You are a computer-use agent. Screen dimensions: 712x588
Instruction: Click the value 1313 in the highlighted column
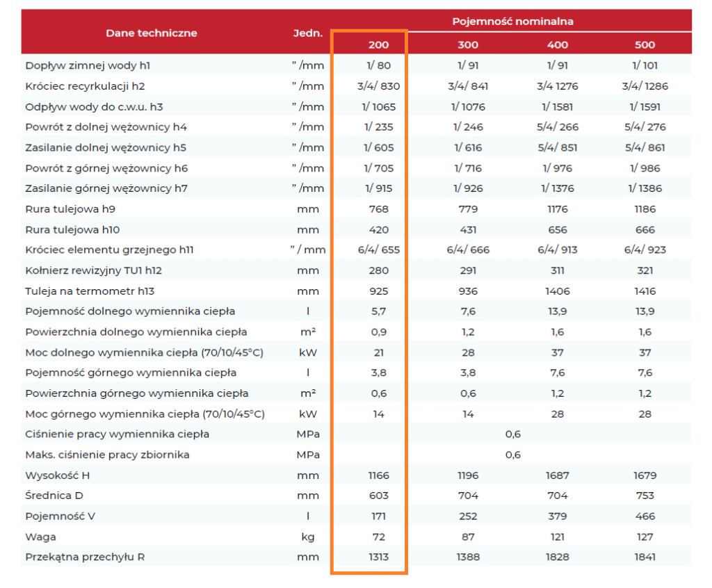click(378, 557)
